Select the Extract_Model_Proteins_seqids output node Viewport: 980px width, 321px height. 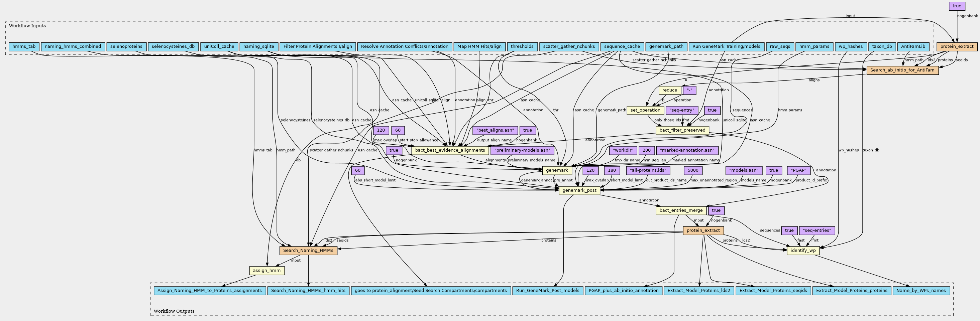click(773, 291)
